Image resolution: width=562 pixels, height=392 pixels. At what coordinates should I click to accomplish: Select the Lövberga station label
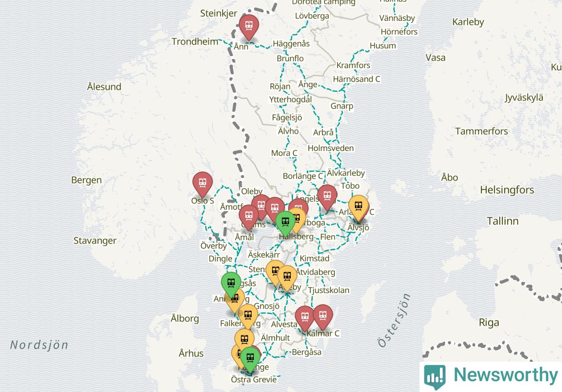(x=312, y=16)
